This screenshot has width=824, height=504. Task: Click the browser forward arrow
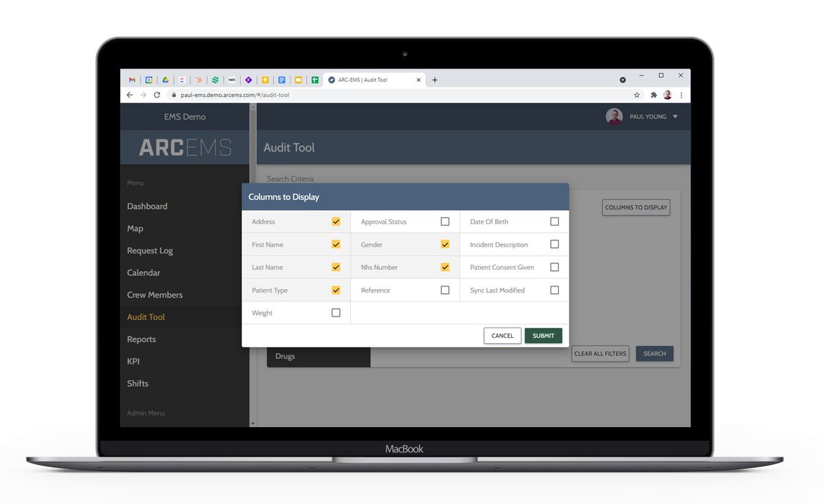point(143,95)
